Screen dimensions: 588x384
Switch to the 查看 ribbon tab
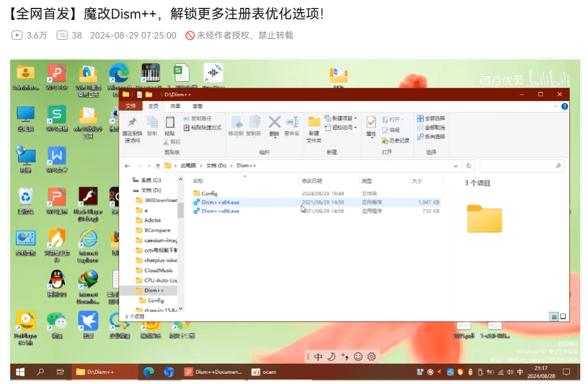coord(197,107)
